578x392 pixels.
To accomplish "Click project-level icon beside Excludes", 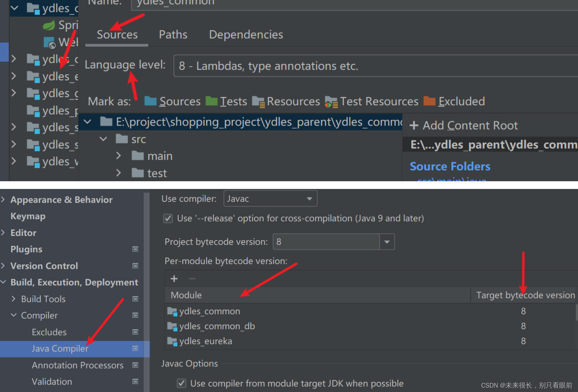I will [135, 332].
